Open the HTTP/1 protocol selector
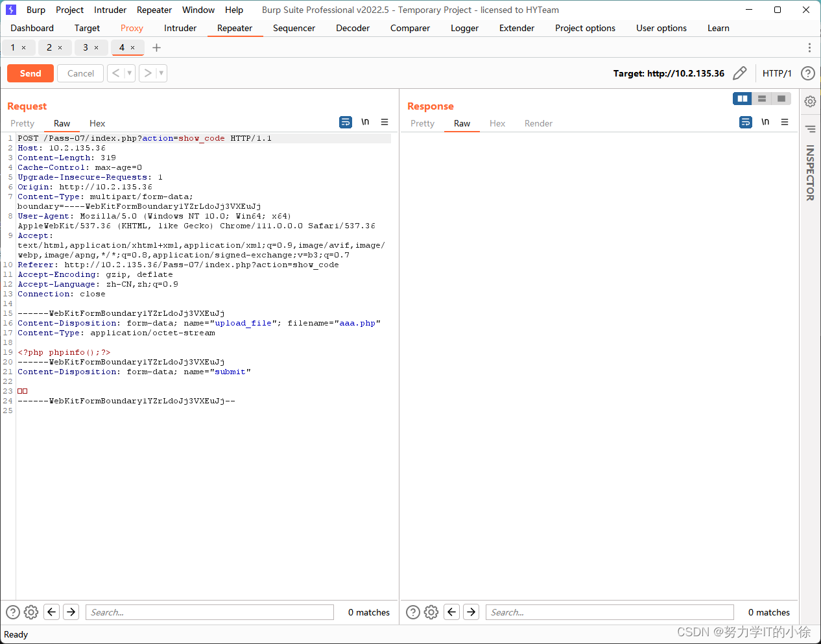821x644 pixels. [x=777, y=73]
